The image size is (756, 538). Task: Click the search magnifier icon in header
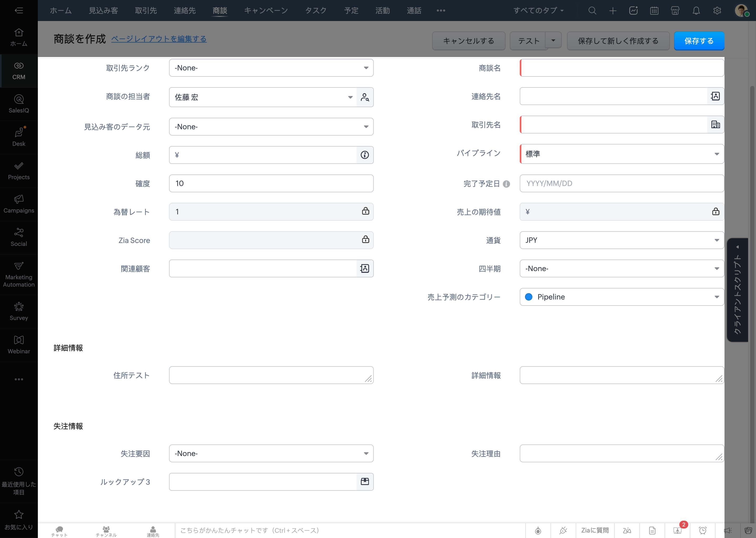[x=592, y=11]
